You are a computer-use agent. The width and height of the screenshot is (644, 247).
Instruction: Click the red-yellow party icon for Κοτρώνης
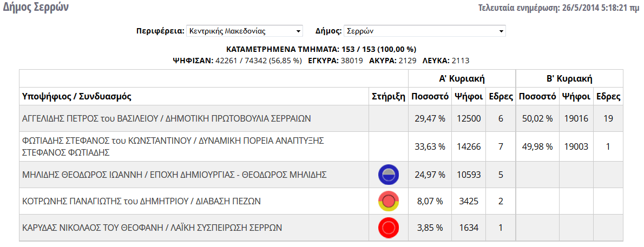click(x=389, y=201)
